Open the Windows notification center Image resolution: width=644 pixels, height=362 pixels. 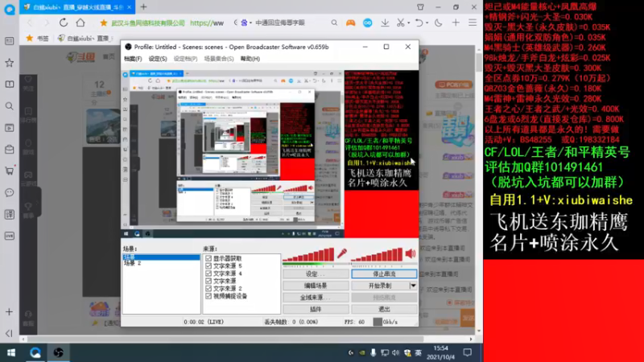pyautogui.click(x=468, y=352)
